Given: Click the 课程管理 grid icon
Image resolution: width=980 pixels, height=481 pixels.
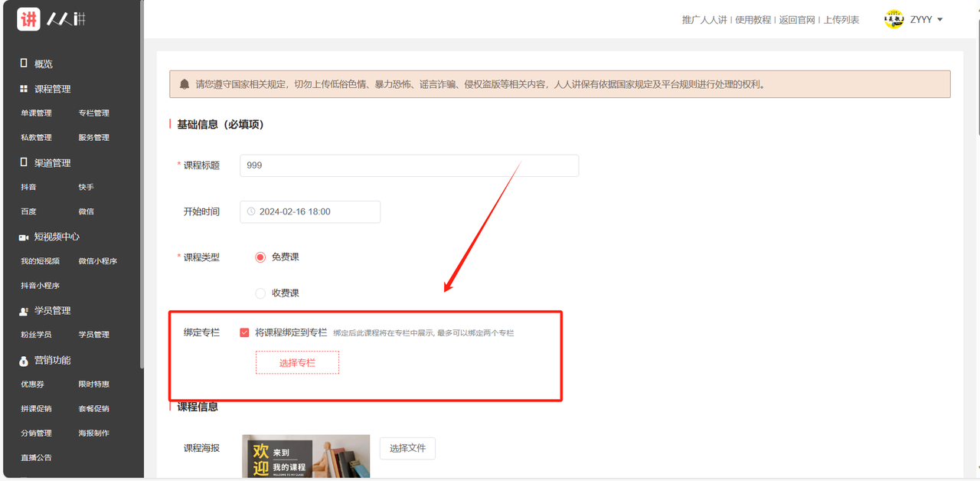Looking at the screenshot, I should pyautogui.click(x=24, y=89).
